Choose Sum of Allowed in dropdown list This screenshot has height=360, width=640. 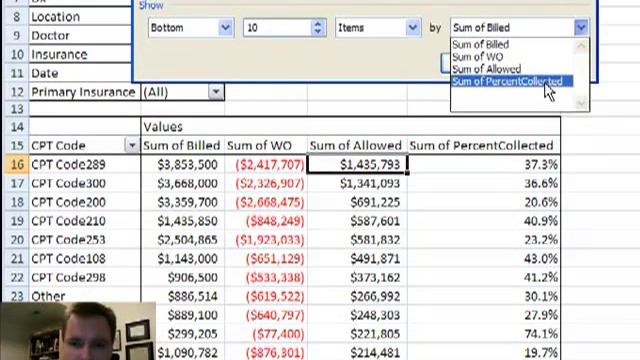487,69
